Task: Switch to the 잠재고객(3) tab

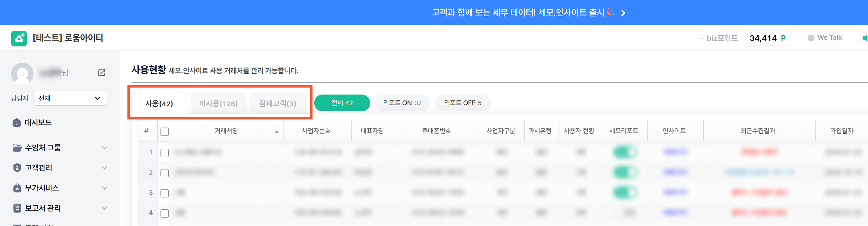Action: (x=277, y=103)
